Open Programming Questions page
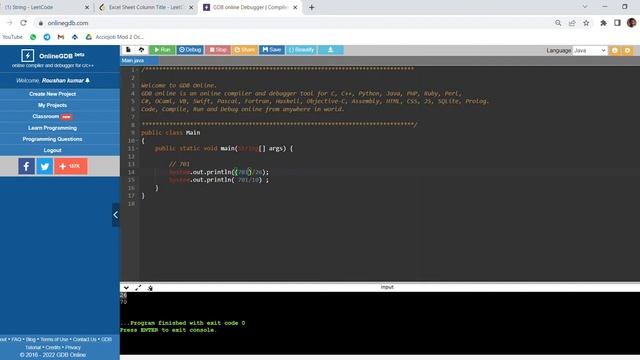Screen dimensions: 640x360 pyautogui.click(x=52, y=139)
